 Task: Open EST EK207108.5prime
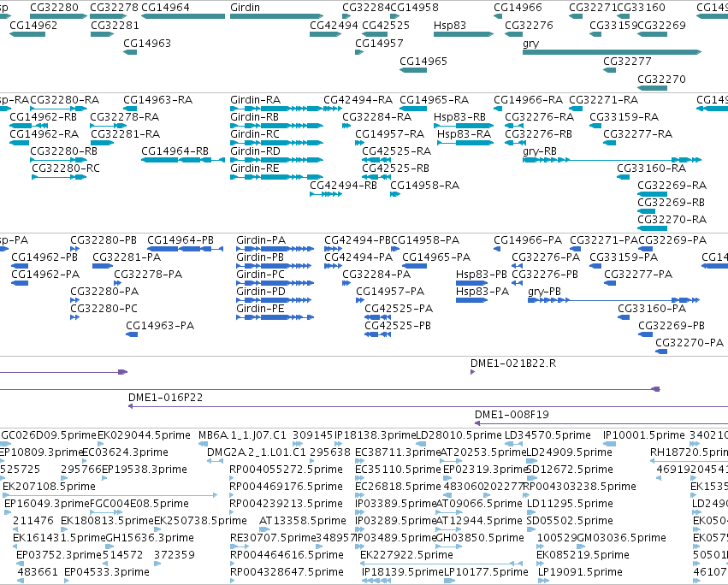pyautogui.click(x=50, y=487)
